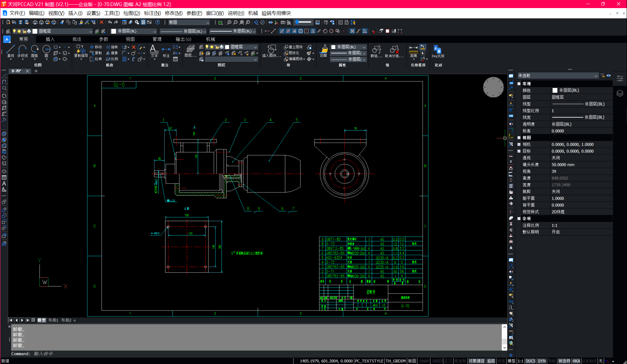Click the white color swatch in 颜色 property row
Screen dimensions: 627x364
(555, 90)
